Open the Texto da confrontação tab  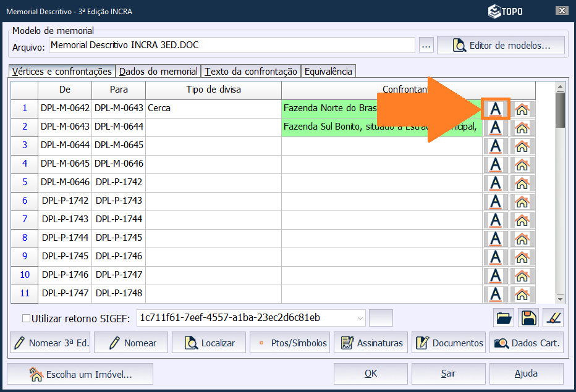(252, 72)
